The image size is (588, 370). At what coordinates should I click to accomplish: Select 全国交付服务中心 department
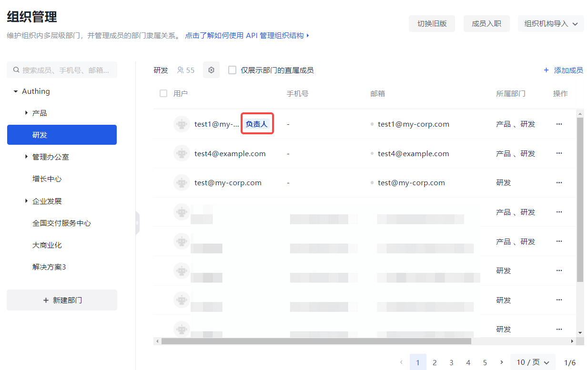coord(61,223)
